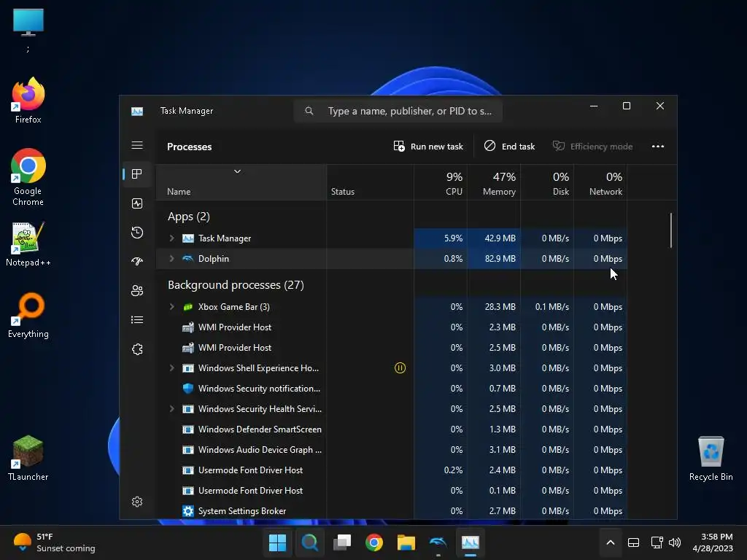
Task: Click the network icon in system tray
Action: (657, 542)
